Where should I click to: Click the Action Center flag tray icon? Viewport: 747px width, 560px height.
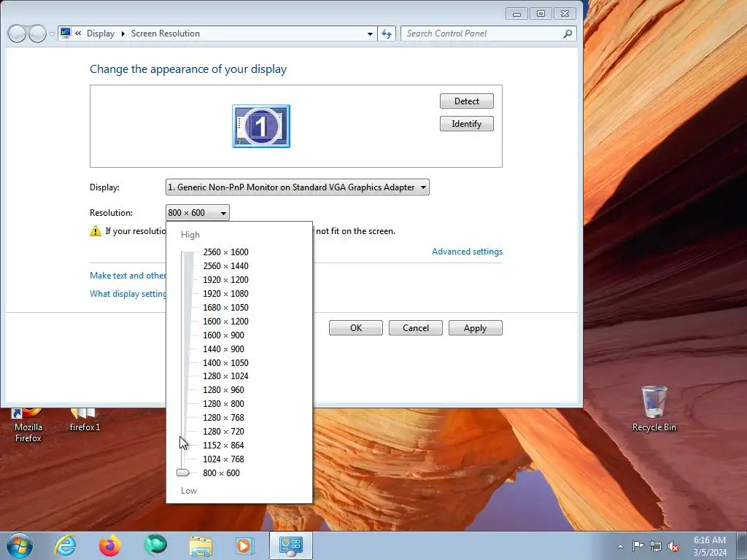[x=638, y=546]
